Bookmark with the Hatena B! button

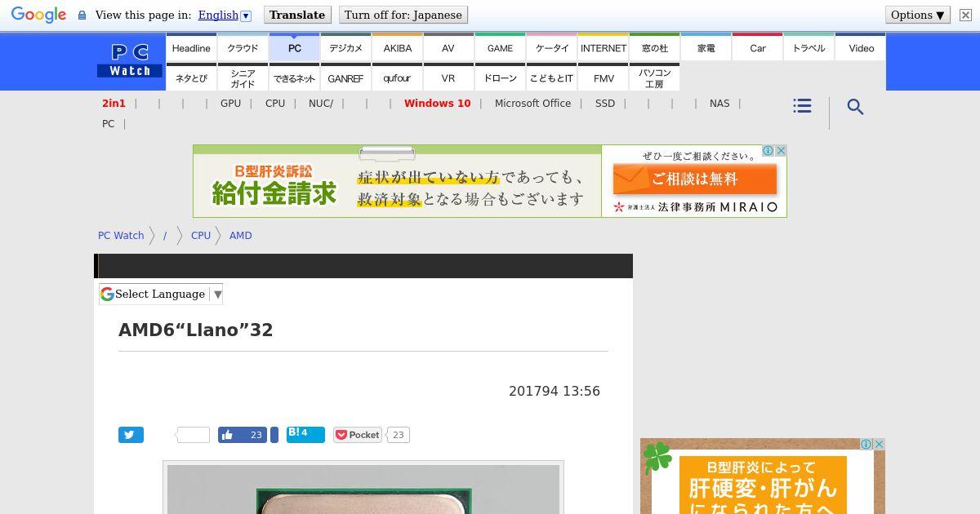pos(305,434)
